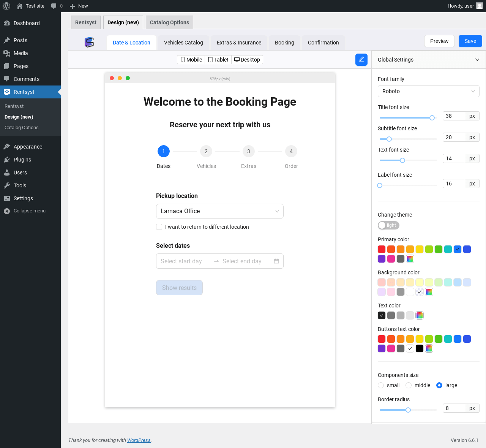Switch preview to Mobile device
Screen dimensions: 486x448
191,60
